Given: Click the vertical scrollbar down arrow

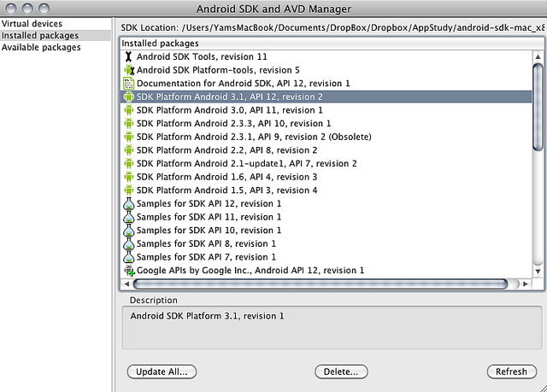Looking at the screenshot, I should click(x=538, y=271).
